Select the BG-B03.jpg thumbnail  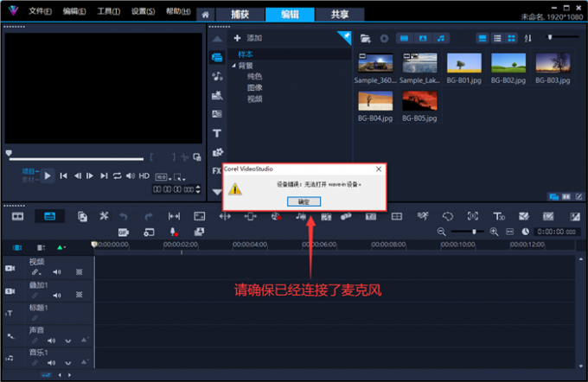(x=553, y=63)
